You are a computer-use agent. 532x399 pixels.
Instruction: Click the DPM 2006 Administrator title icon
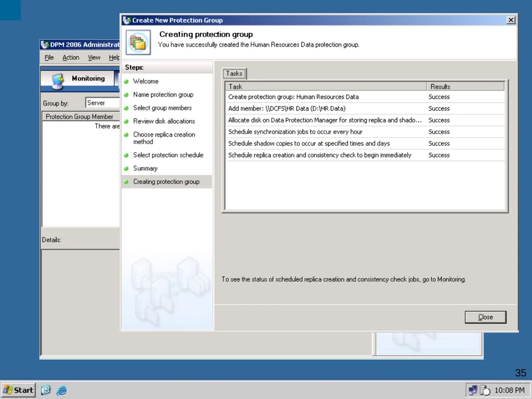(45, 45)
